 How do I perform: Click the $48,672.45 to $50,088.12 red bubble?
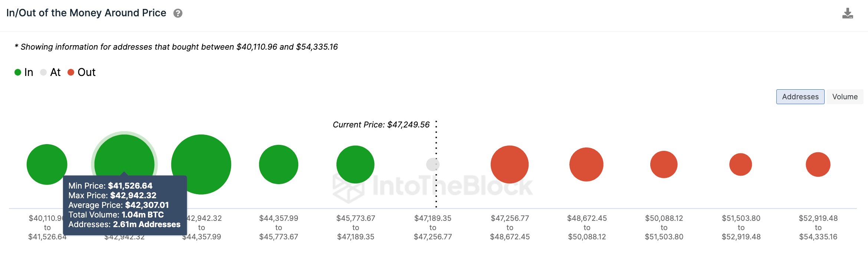[x=586, y=164]
